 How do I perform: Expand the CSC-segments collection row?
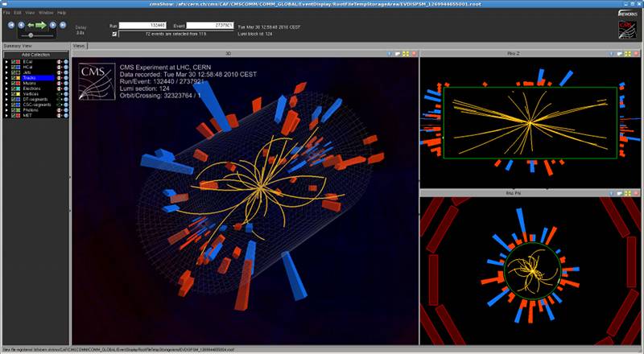tap(6, 105)
